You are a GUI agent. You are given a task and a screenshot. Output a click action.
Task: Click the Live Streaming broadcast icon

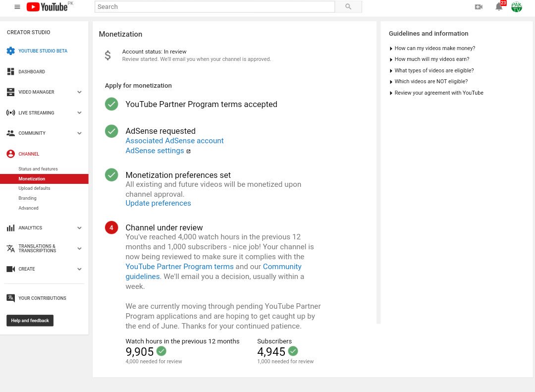10,112
